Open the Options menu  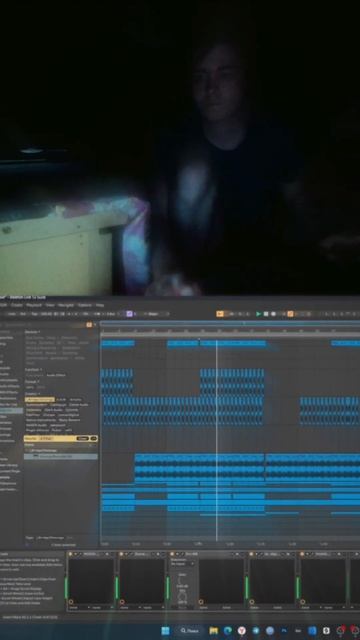[x=84, y=305]
